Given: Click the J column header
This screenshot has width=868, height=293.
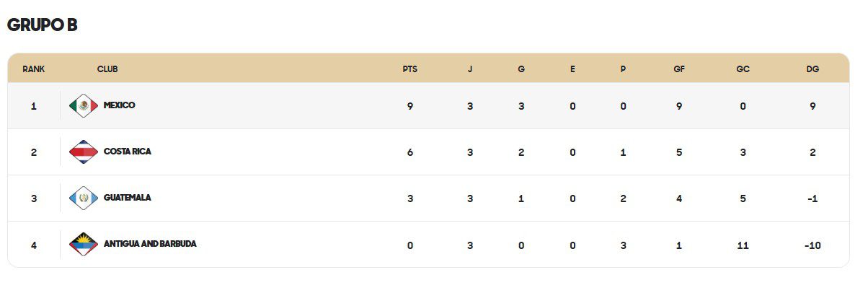Looking at the screenshot, I should (x=470, y=69).
